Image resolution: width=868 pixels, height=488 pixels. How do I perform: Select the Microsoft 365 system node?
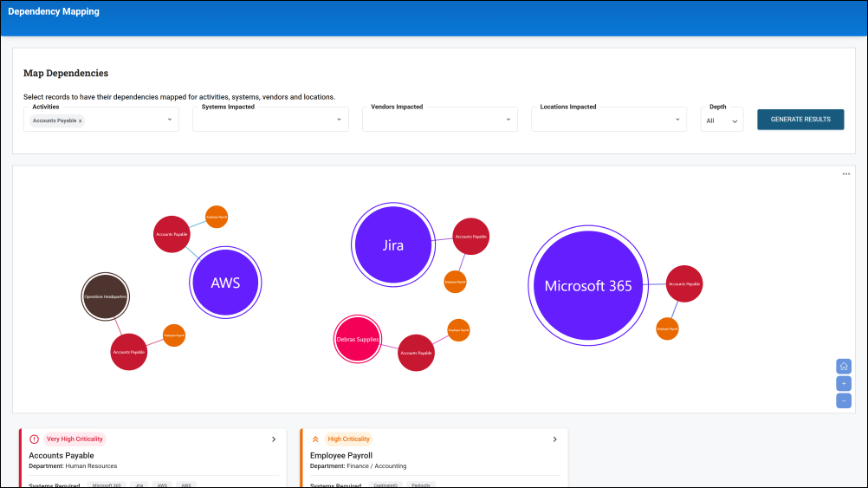click(x=587, y=286)
